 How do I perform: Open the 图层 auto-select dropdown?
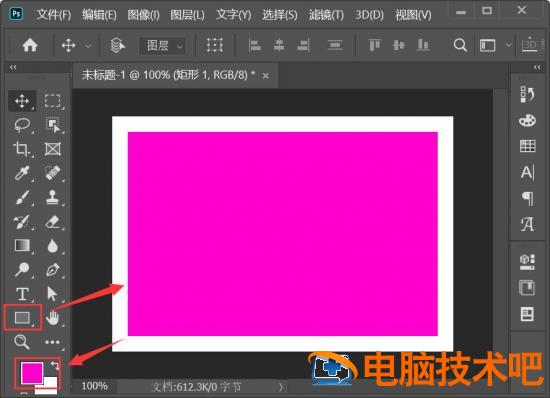(162, 46)
